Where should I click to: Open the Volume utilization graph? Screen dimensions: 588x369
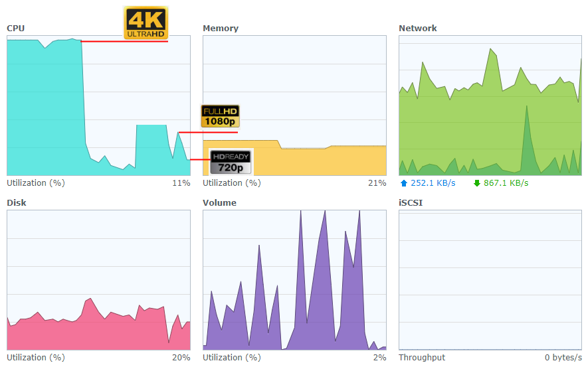pyautogui.click(x=294, y=280)
